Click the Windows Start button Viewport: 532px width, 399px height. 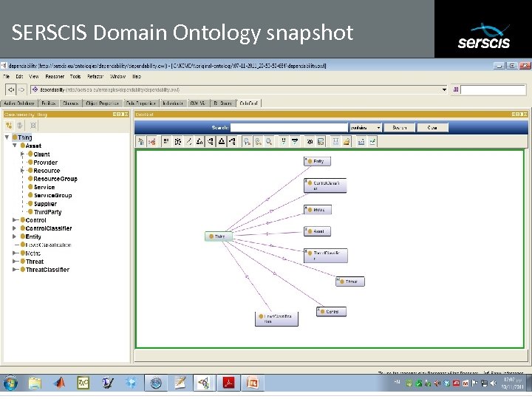[10, 383]
